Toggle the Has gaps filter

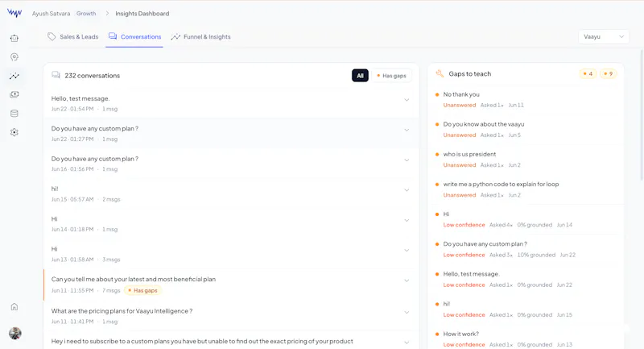(x=391, y=75)
